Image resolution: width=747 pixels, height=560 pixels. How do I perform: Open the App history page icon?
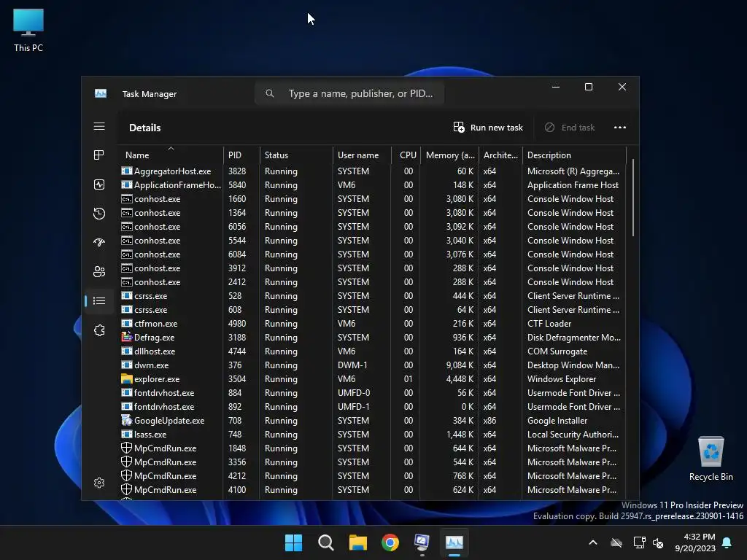coord(99,214)
